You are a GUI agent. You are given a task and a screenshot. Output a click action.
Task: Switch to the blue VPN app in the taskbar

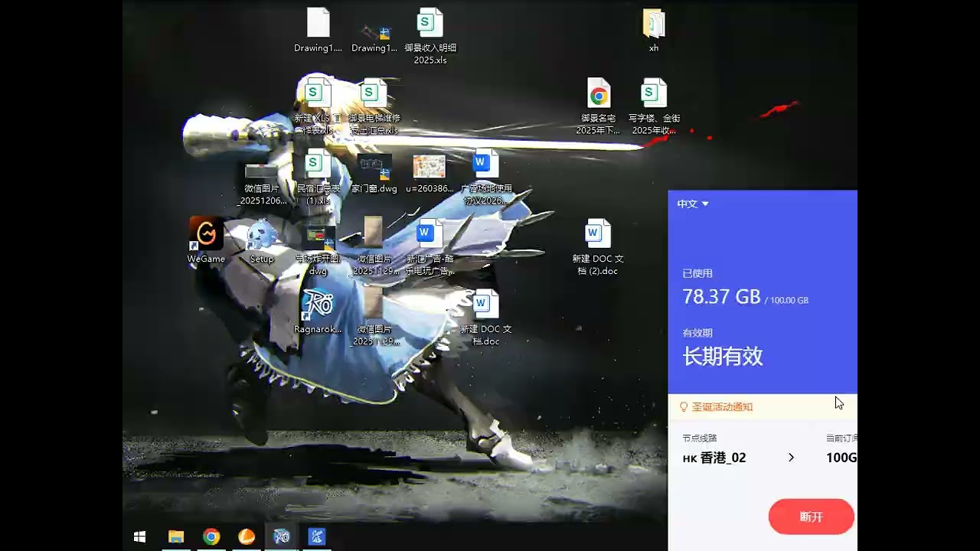tap(317, 537)
